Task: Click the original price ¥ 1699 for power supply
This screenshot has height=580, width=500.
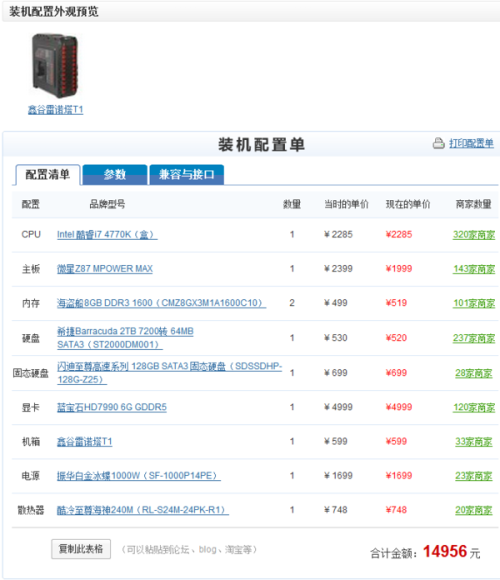Action: [338, 476]
